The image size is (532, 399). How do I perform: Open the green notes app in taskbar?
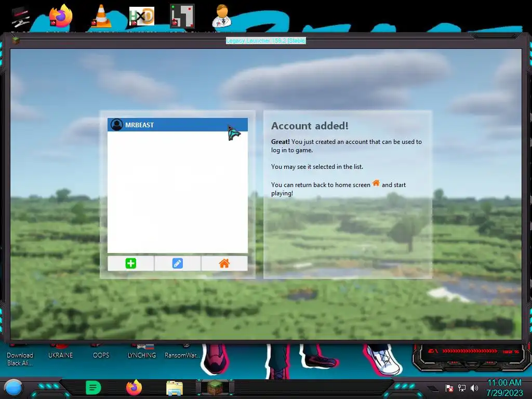pyautogui.click(x=94, y=388)
